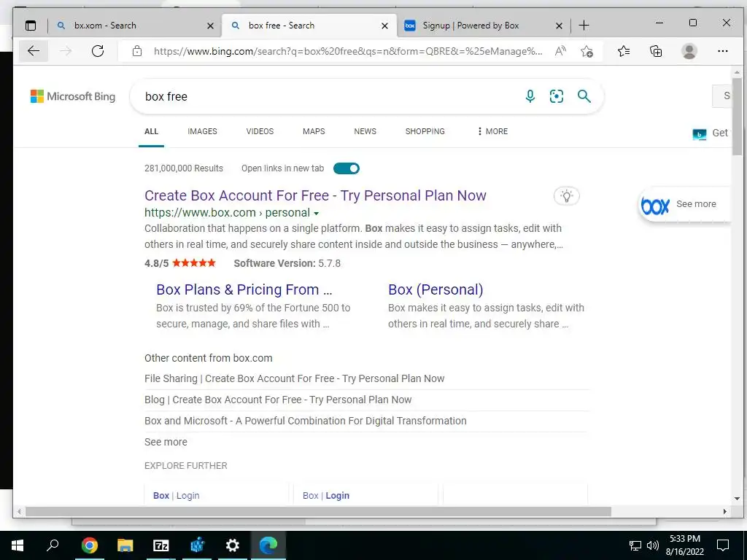
Task: Open the notification center icon
Action: click(723, 545)
